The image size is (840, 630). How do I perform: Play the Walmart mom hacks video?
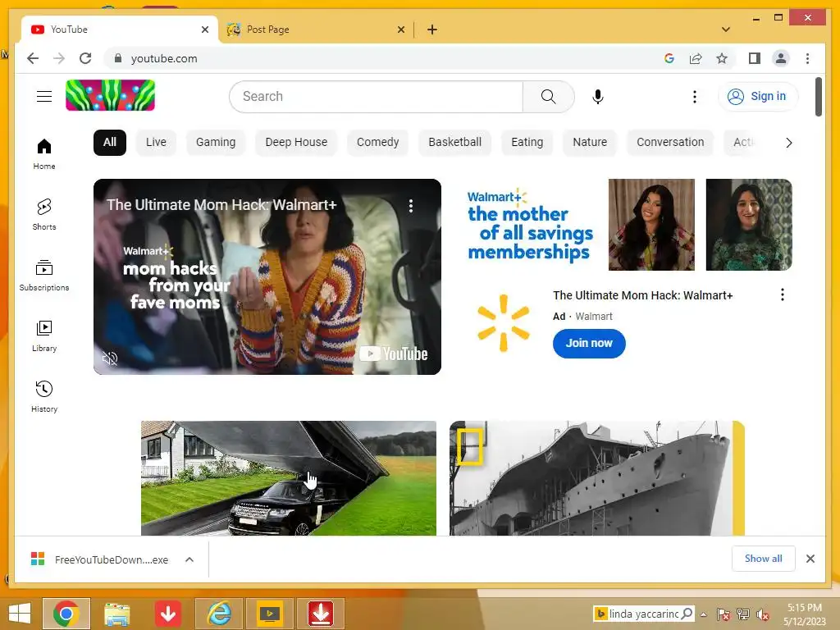tap(267, 276)
